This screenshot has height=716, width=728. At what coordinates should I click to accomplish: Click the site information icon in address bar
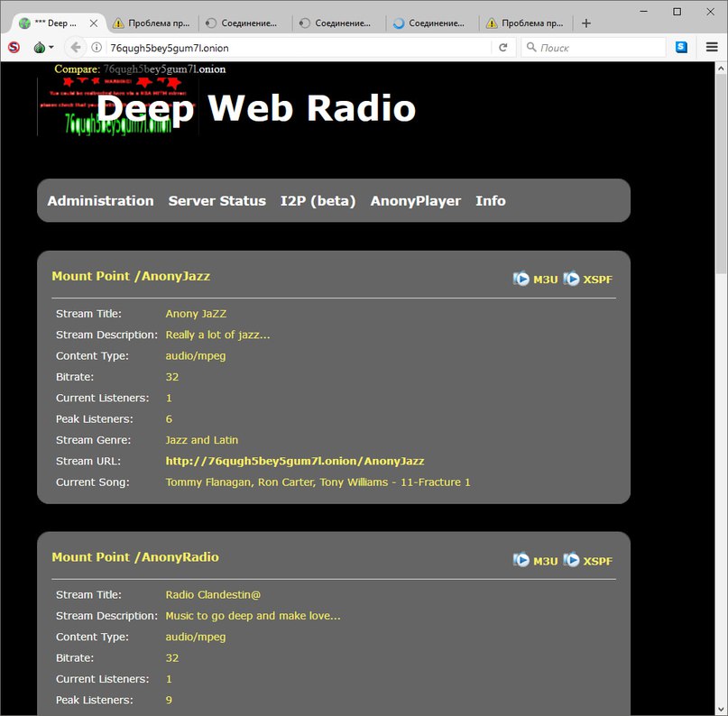click(97, 48)
